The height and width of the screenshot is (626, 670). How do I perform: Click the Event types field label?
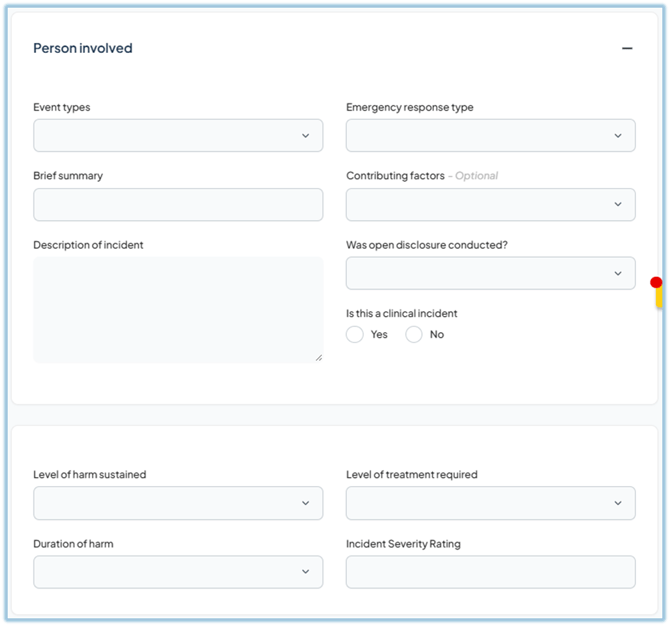[62, 107]
